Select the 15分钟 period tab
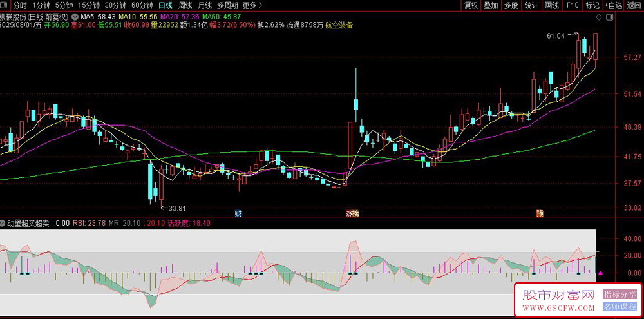Screen dimensions: 644x319 point(89,5)
